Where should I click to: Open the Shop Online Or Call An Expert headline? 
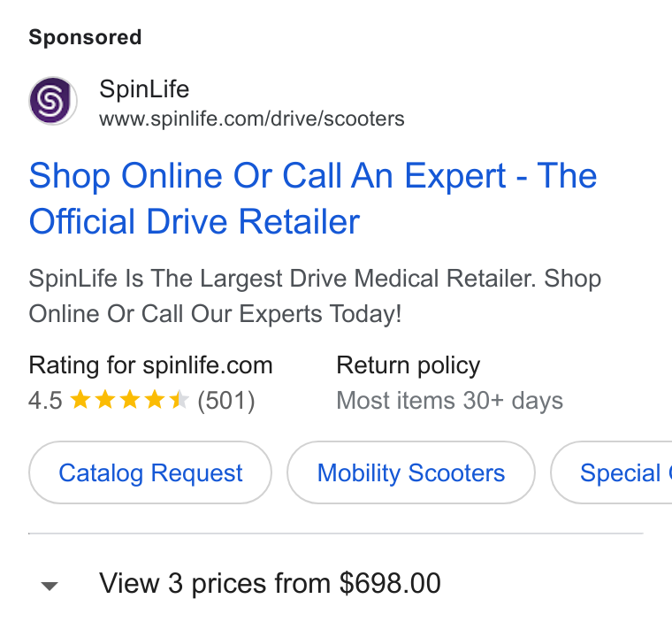coord(313,176)
